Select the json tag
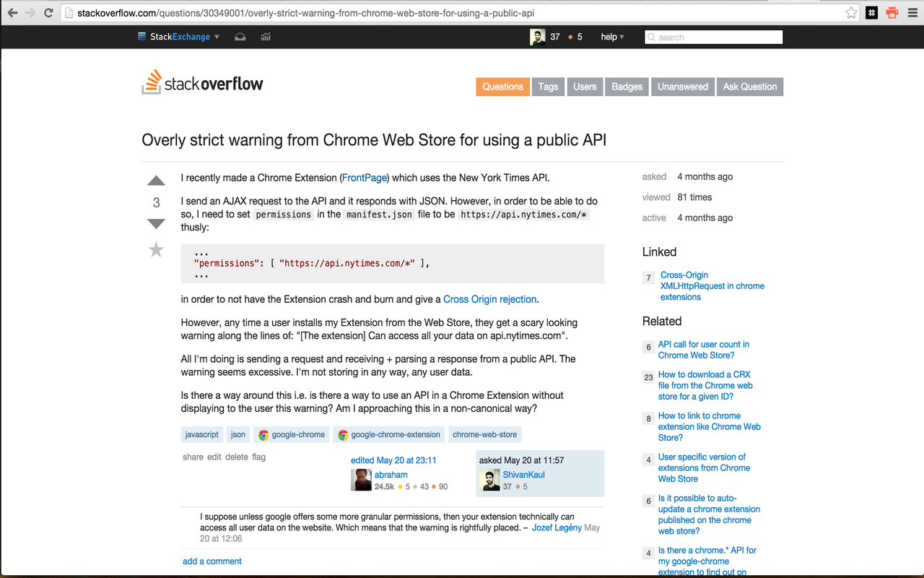 pyautogui.click(x=238, y=434)
